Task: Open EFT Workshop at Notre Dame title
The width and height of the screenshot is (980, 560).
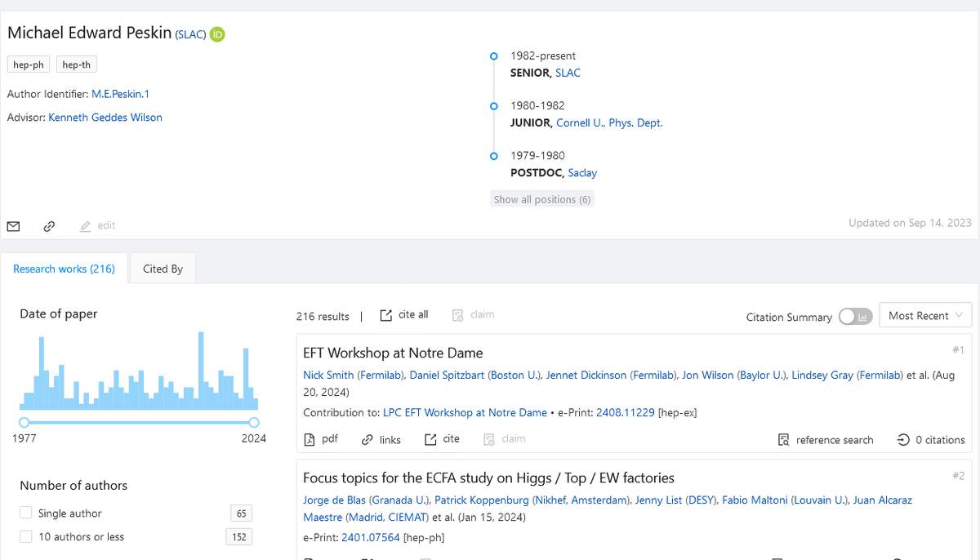Action: [393, 353]
